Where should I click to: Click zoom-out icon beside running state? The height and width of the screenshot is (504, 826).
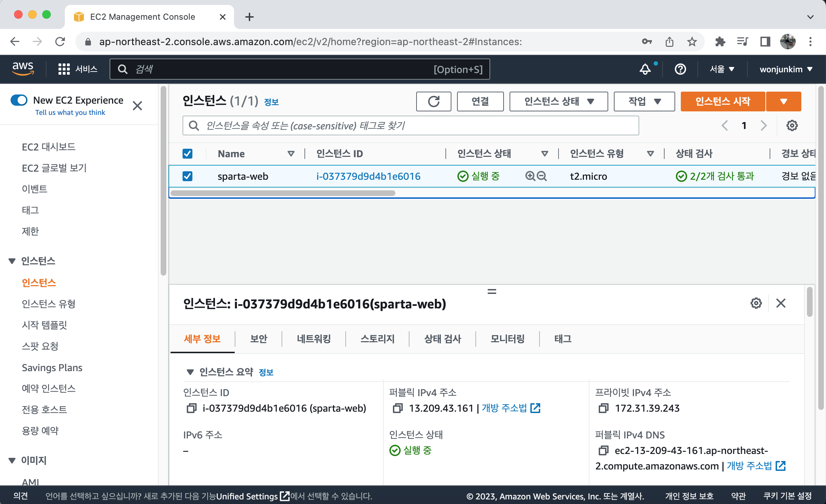point(542,176)
